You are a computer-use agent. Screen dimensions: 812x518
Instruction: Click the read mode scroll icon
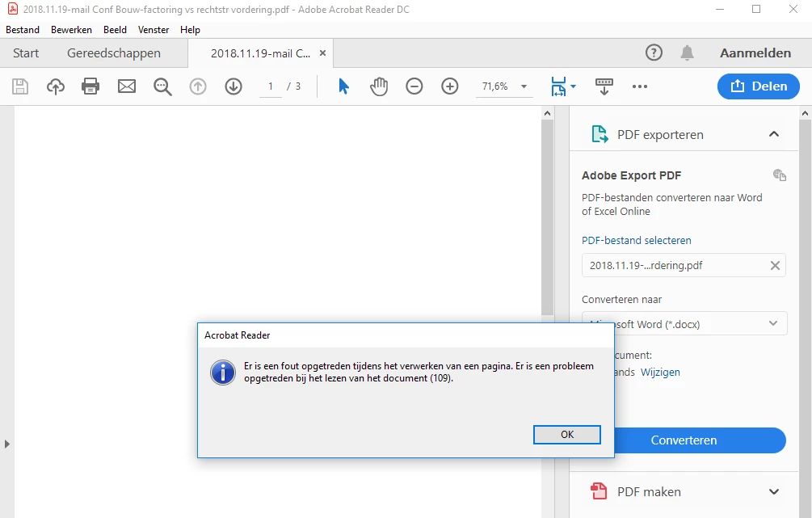tap(604, 86)
